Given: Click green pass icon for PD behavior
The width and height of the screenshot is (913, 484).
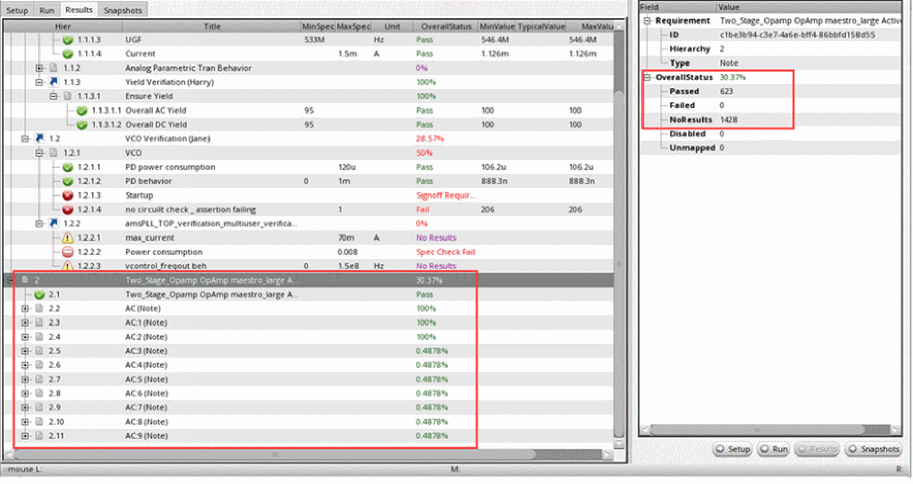Looking at the screenshot, I should (68, 181).
